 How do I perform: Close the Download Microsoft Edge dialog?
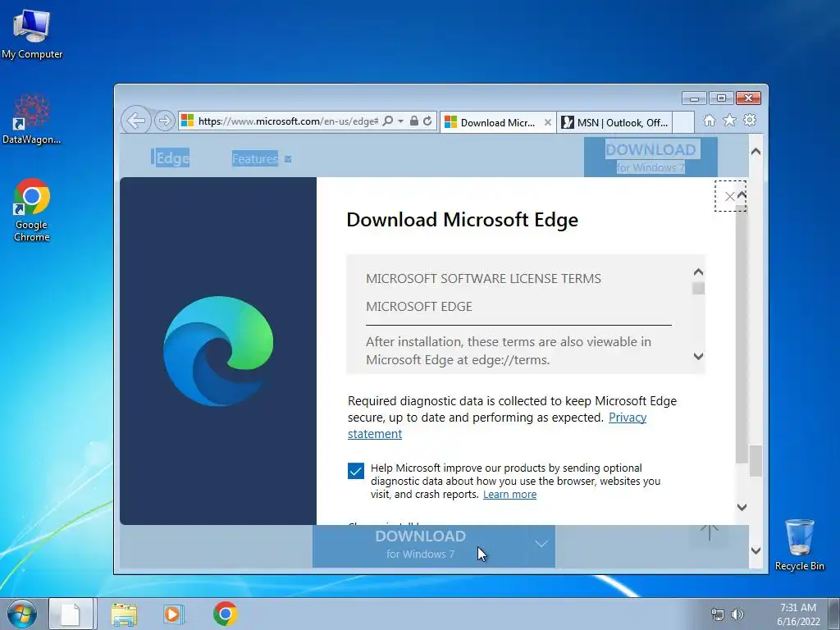pyautogui.click(x=729, y=196)
